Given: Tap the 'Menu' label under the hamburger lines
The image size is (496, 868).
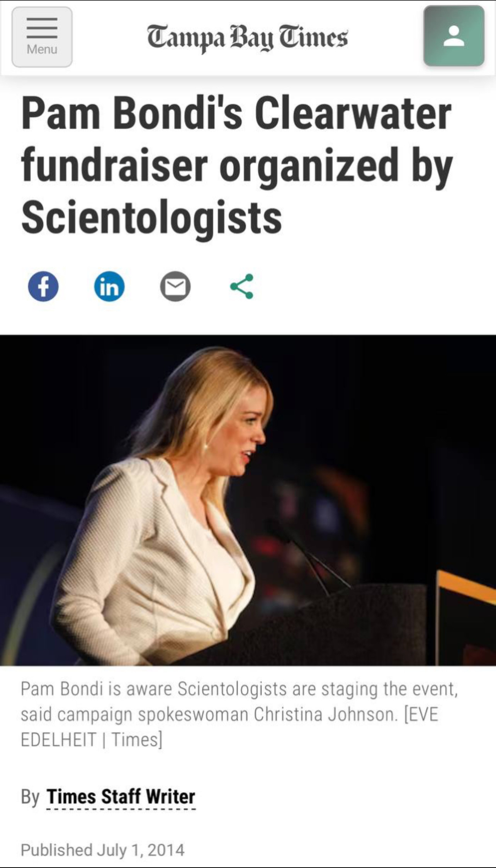Looking at the screenshot, I should [42, 49].
